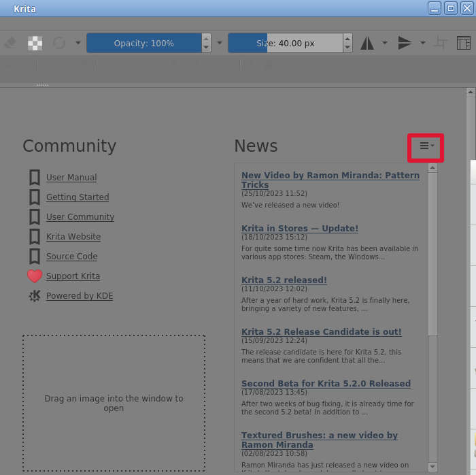This screenshot has height=475, width=476.
Task: Toggle the horizontal mirror tool icon
Action: point(367,43)
